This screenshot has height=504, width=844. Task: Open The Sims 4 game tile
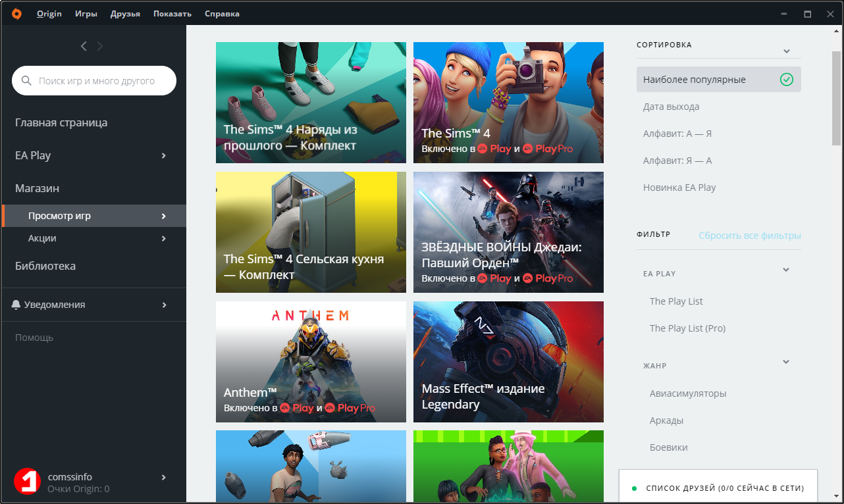(x=508, y=103)
